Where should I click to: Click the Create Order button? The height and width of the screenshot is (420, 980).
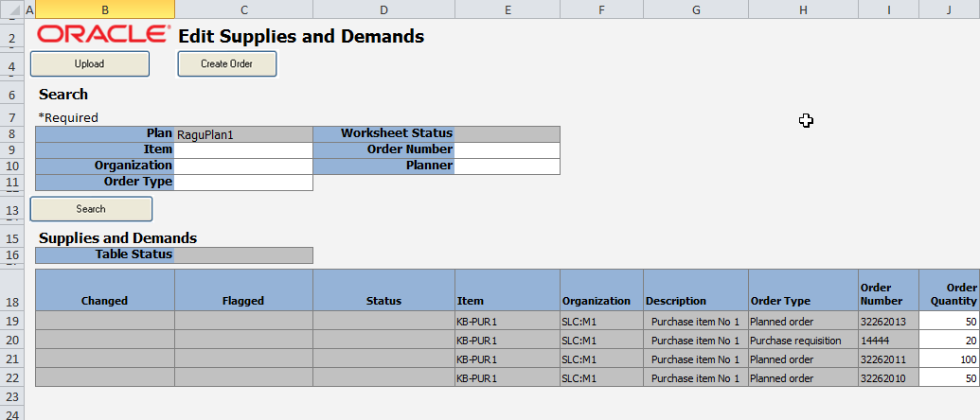227,63
